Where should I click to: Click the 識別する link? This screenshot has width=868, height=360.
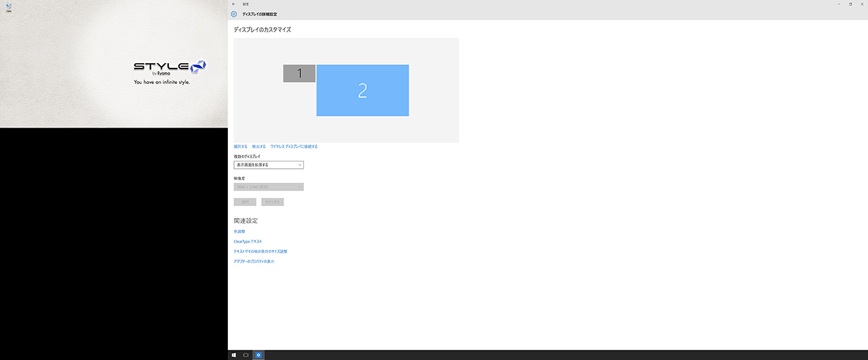[241, 146]
